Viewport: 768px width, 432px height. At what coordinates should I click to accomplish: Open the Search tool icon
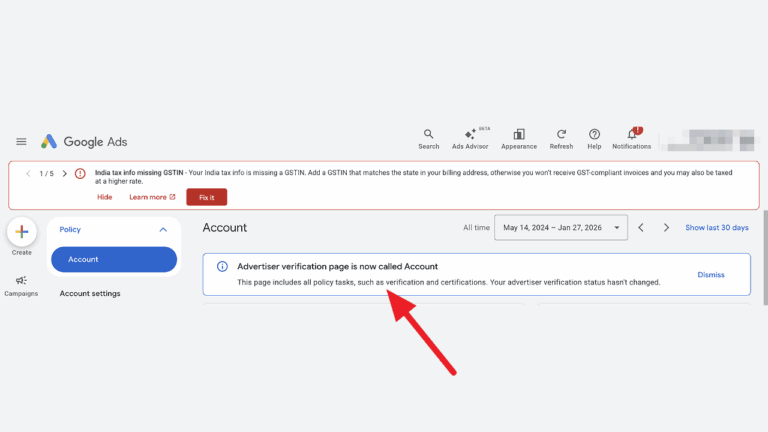point(429,139)
